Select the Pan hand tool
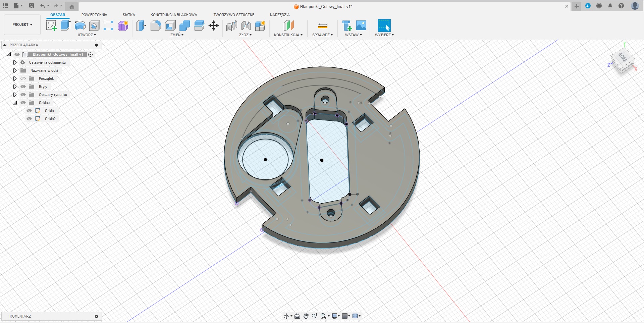This screenshot has width=644, height=323. 306,316
